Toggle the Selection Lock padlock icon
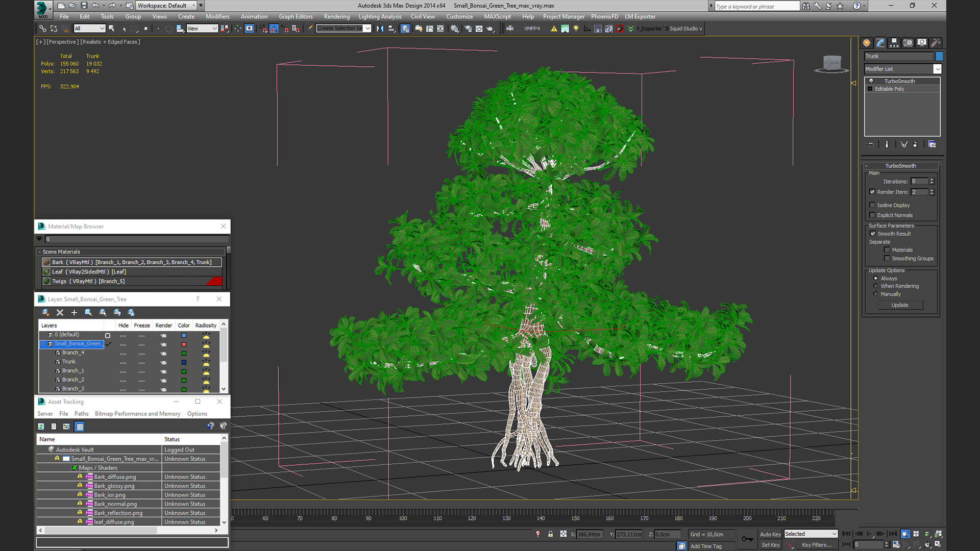This screenshot has height=551, width=980. click(x=550, y=534)
